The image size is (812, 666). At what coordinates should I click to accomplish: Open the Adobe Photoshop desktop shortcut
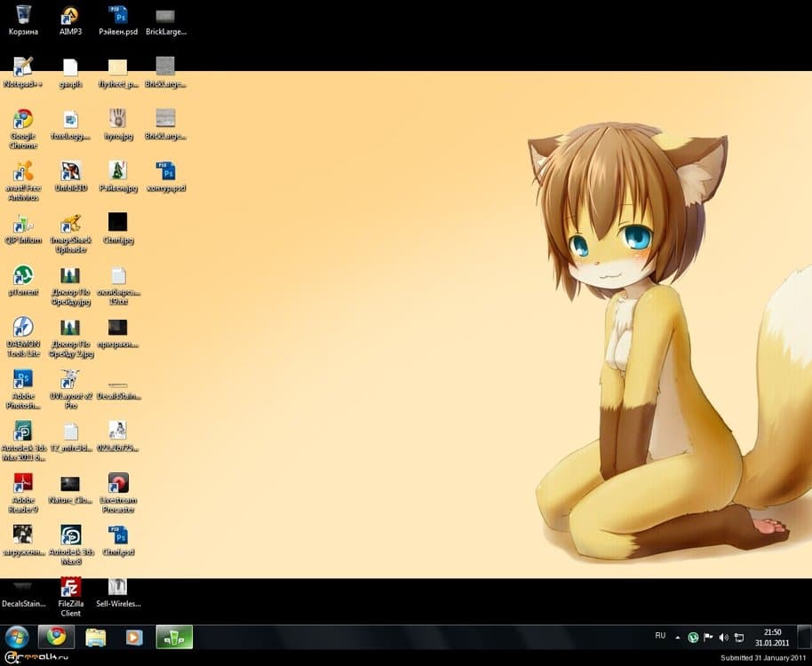point(23,379)
